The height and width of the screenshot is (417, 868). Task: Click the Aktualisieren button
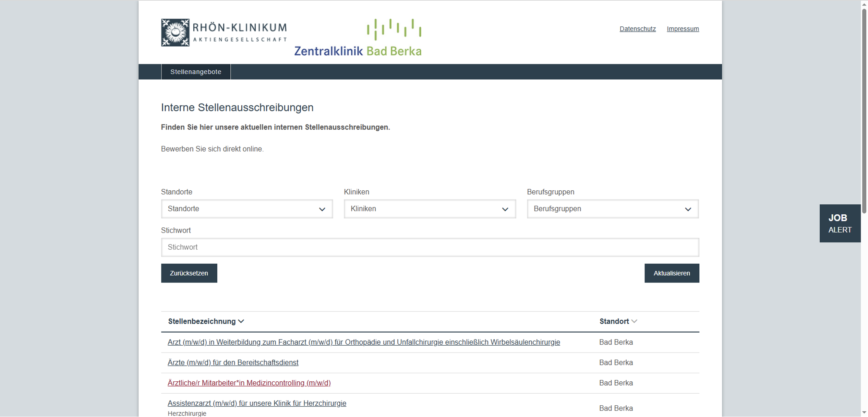pyautogui.click(x=672, y=273)
